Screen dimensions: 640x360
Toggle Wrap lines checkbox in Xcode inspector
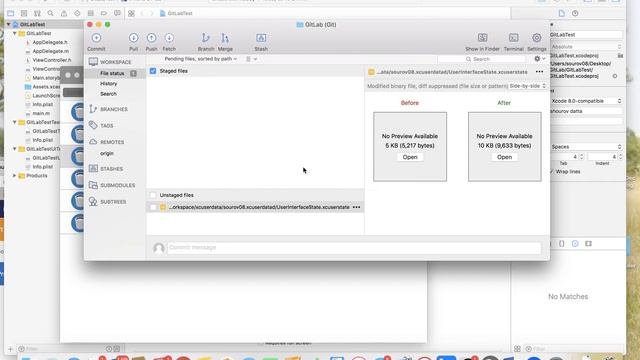pos(552,172)
